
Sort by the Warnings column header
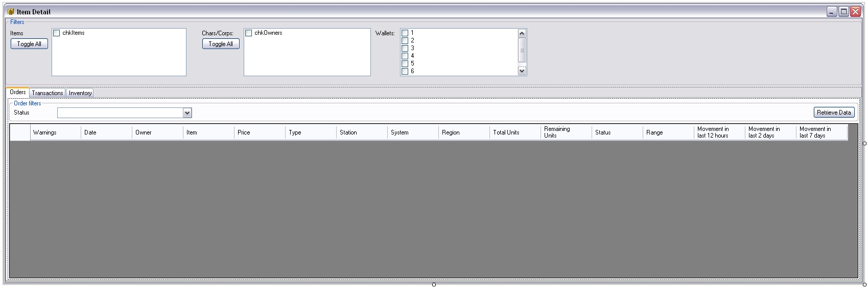pos(56,132)
